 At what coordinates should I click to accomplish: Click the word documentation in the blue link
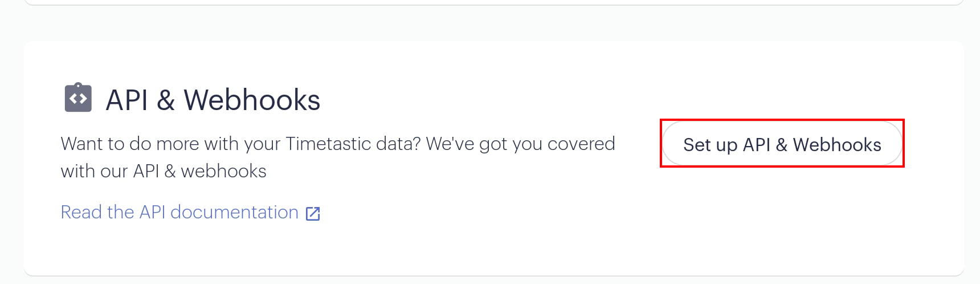click(234, 212)
